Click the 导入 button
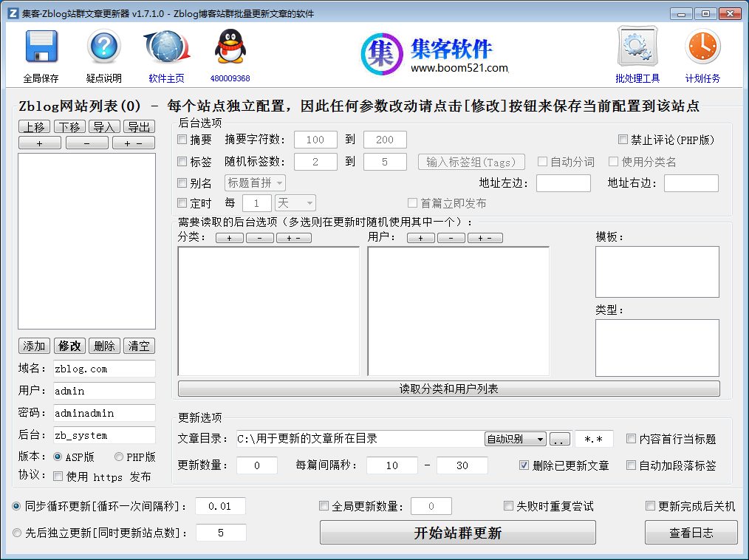The image size is (749, 560). pos(104,126)
